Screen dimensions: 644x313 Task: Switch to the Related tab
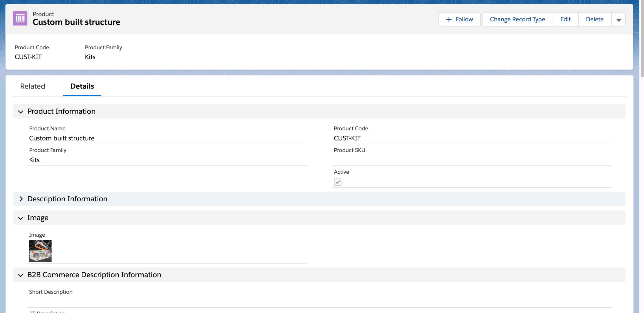(x=33, y=86)
